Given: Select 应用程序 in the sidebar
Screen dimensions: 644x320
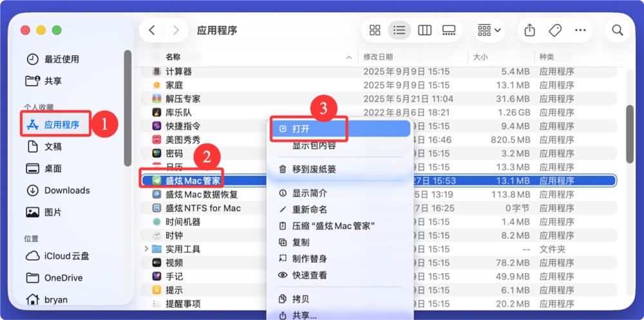Looking at the screenshot, I should coord(55,124).
